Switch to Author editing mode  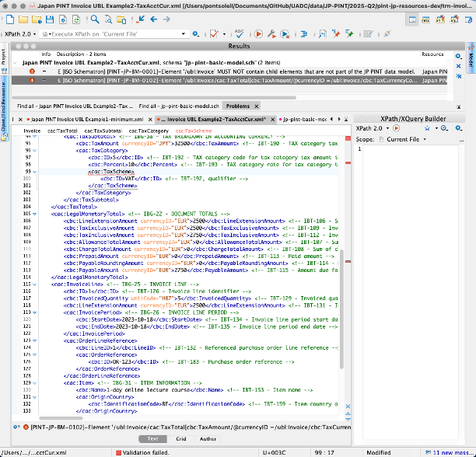[208, 439]
